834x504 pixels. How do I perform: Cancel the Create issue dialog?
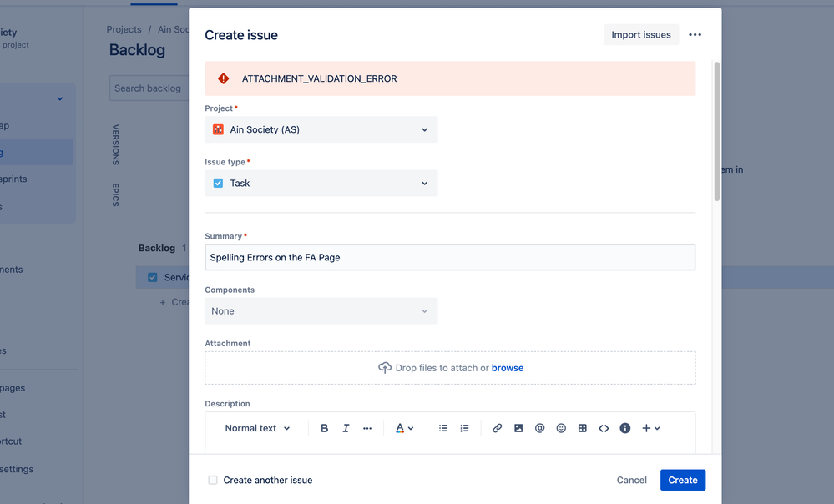pyautogui.click(x=631, y=480)
